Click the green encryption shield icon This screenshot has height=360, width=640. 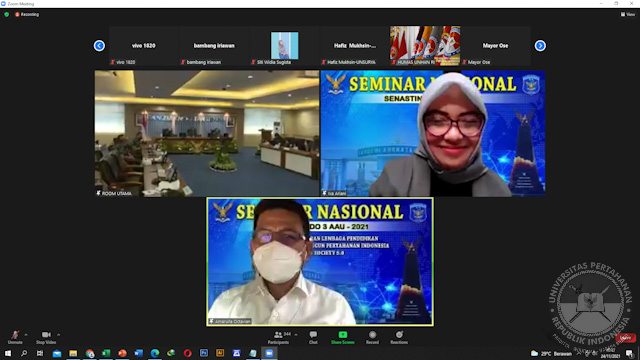click(x=7, y=14)
